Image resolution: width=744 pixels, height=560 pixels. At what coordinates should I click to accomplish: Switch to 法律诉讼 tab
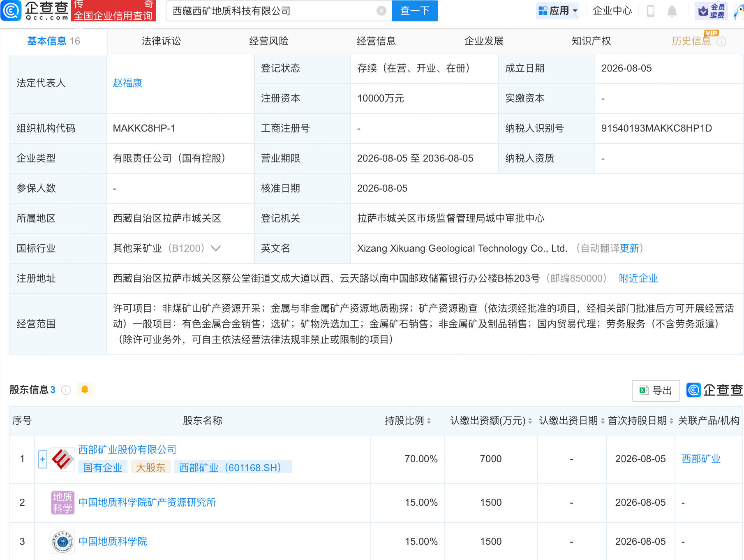[x=161, y=41]
